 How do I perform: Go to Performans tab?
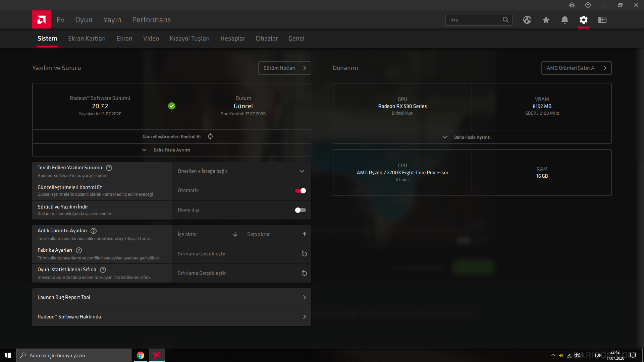pos(152,20)
